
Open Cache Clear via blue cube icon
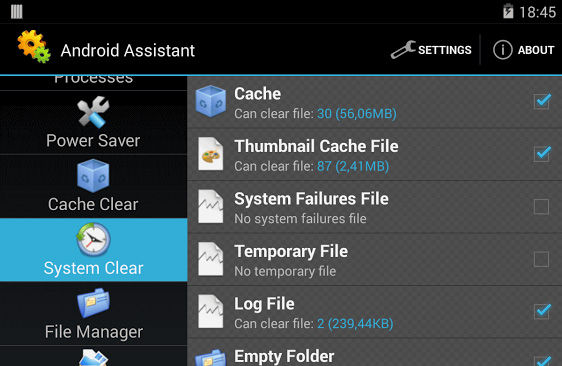(x=93, y=176)
